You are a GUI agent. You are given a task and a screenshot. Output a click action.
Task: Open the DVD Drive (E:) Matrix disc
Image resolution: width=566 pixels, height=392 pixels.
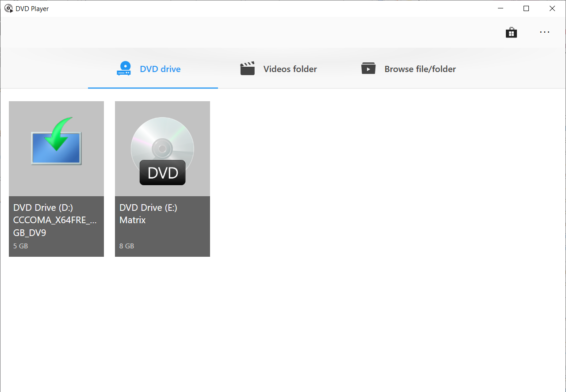(x=162, y=179)
